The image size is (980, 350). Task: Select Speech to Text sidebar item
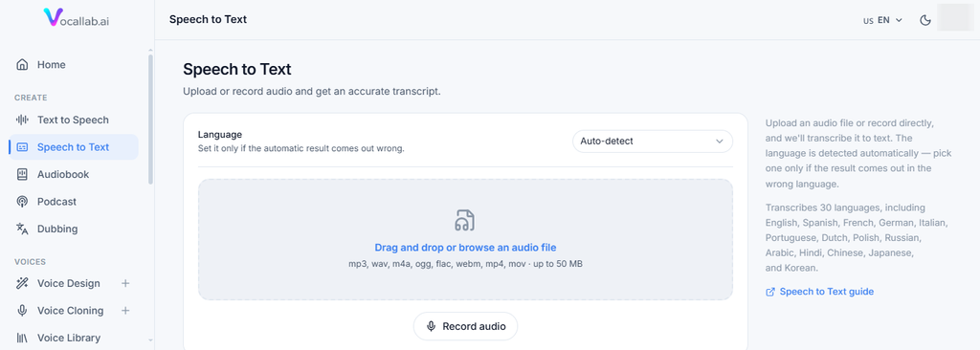74,147
